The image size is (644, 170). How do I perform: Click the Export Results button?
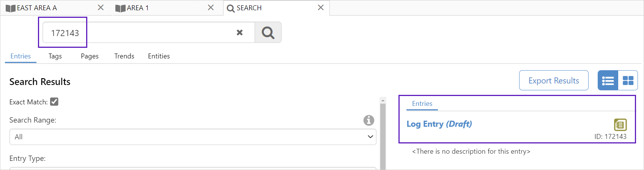click(x=553, y=80)
